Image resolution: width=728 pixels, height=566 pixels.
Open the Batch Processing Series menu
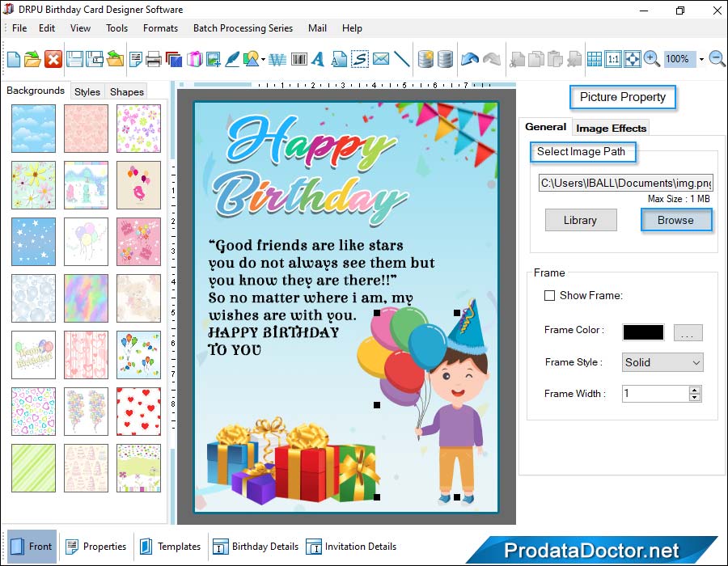[243, 28]
